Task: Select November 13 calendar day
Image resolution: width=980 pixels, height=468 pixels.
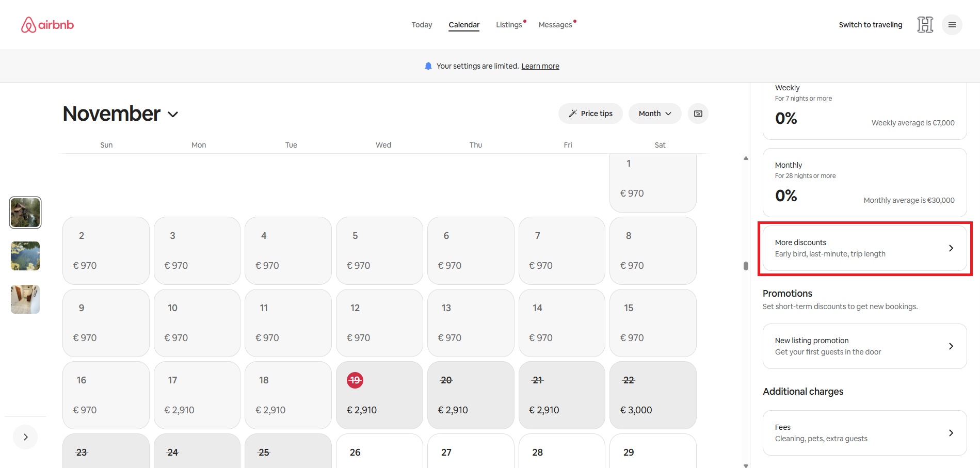Action: tap(471, 323)
